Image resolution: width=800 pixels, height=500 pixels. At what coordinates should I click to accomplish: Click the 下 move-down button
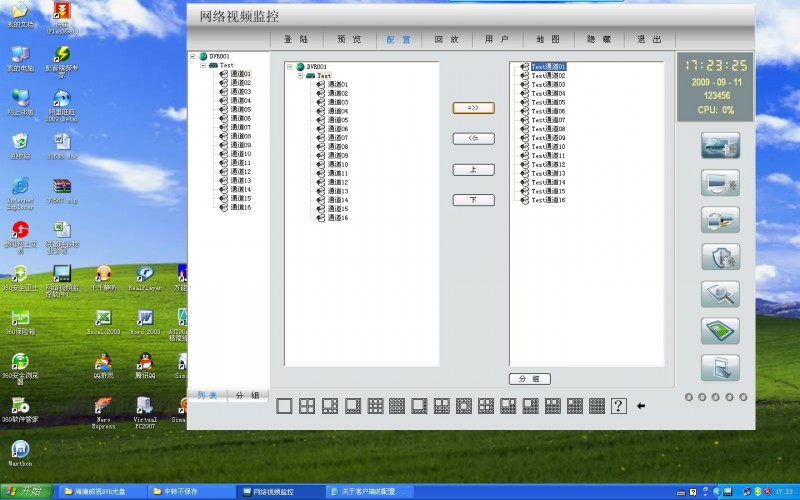pos(473,199)
